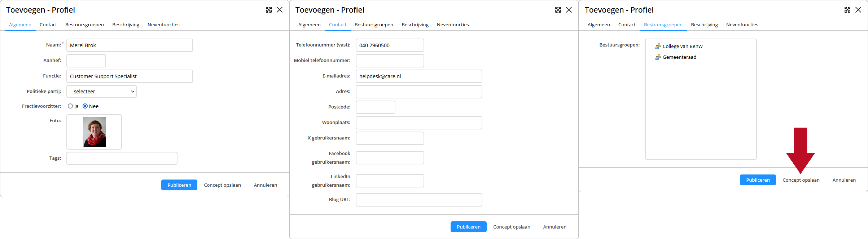
Task: Open Contact tab in first dialog
Action: (48, 25)
